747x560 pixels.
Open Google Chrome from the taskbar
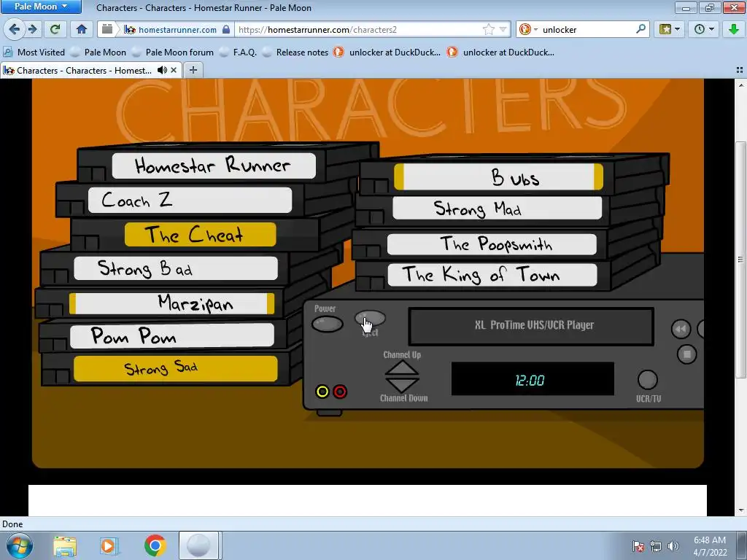pos(155,545)
